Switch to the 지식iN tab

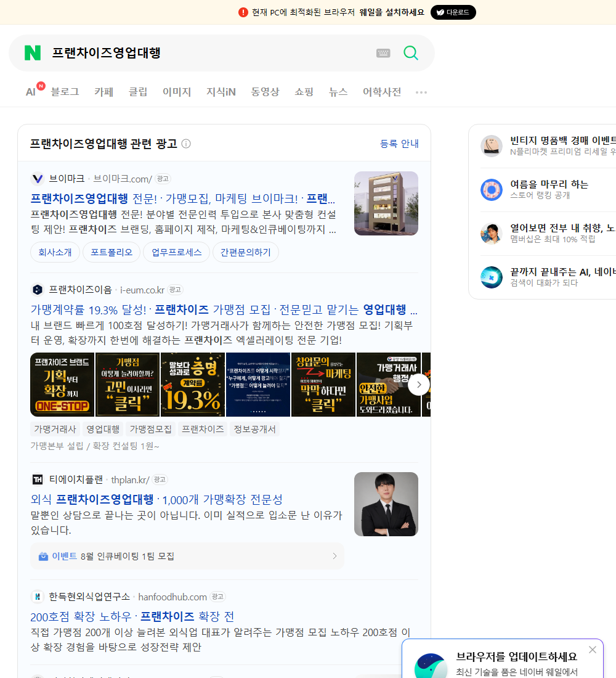[221, 92]
